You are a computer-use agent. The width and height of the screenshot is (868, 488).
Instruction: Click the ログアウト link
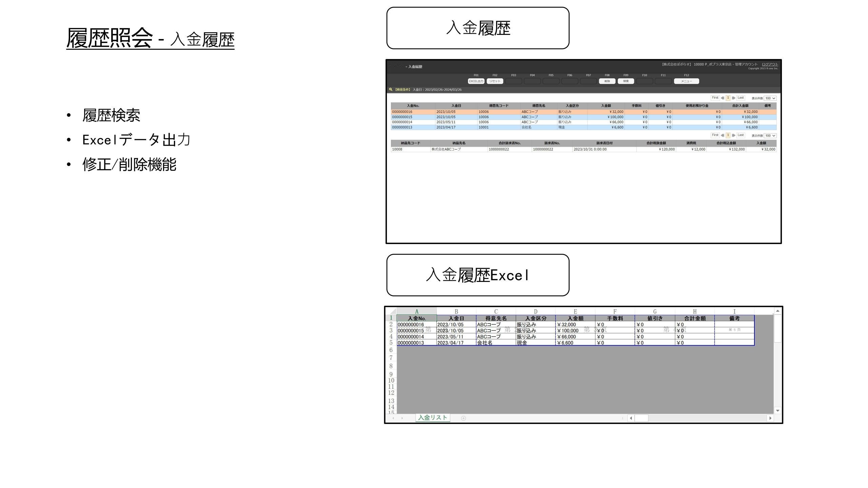pyautogui.click(x=770, y=64)
